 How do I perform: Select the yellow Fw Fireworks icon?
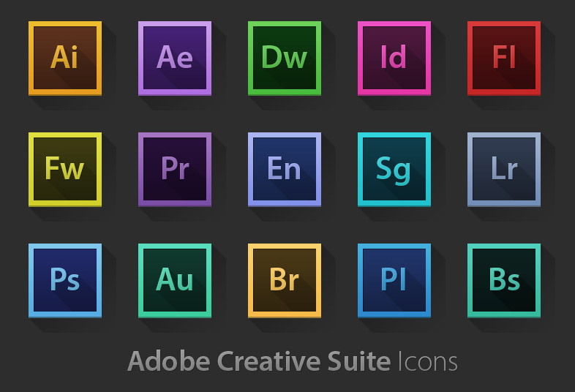coord(65,170)
